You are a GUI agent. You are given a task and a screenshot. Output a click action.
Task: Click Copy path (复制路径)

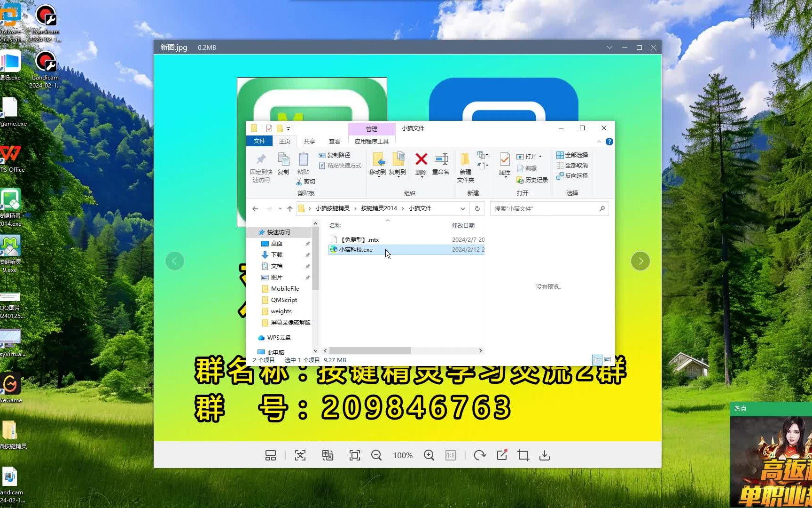coord(334,155)
